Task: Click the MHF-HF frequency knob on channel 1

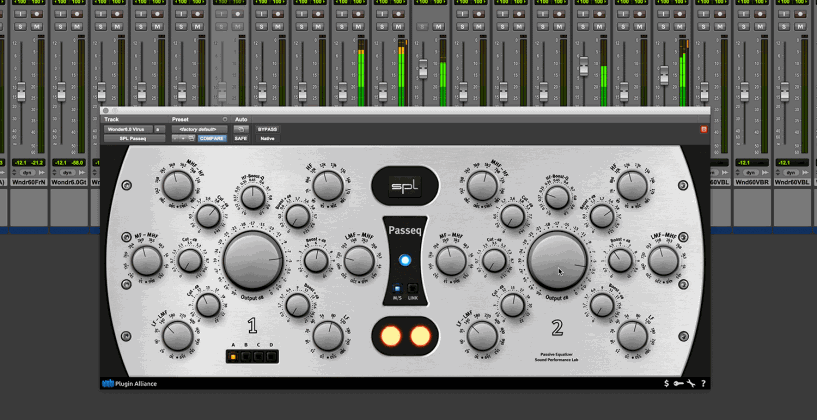Action: coord(178,186)
